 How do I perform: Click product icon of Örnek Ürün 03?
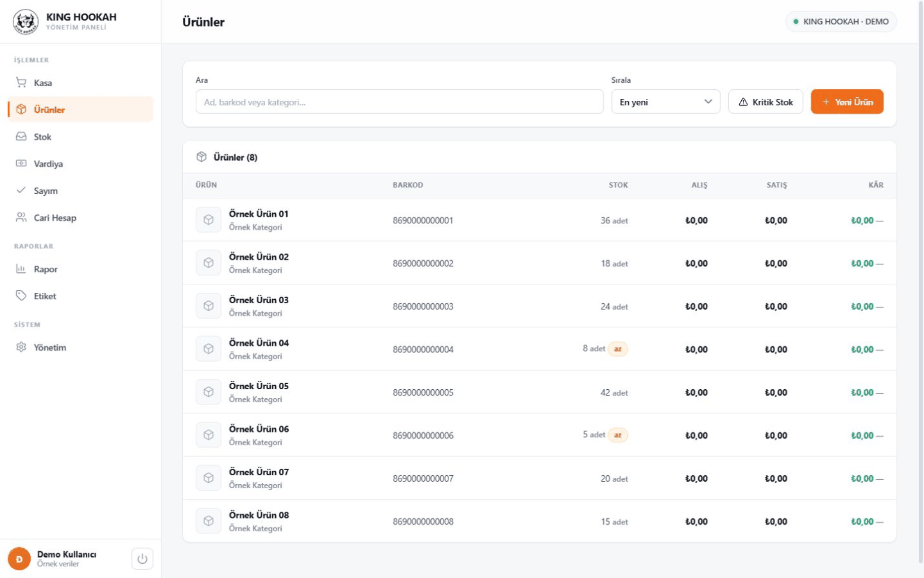[x=209, y=306]
